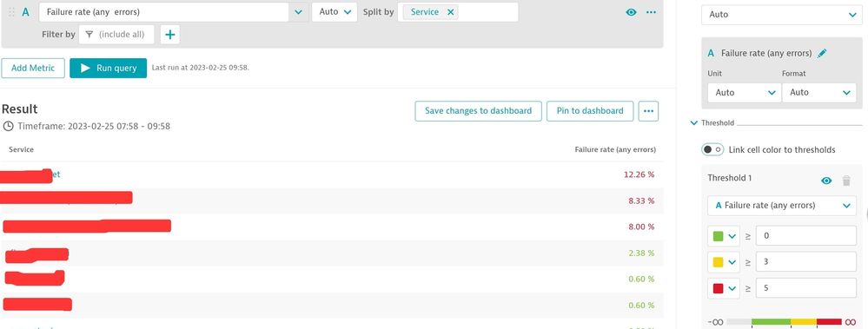Viewport: 868px width, 329px height.
Task: Remove the Service split-by tag
Action: coord(451,12)
